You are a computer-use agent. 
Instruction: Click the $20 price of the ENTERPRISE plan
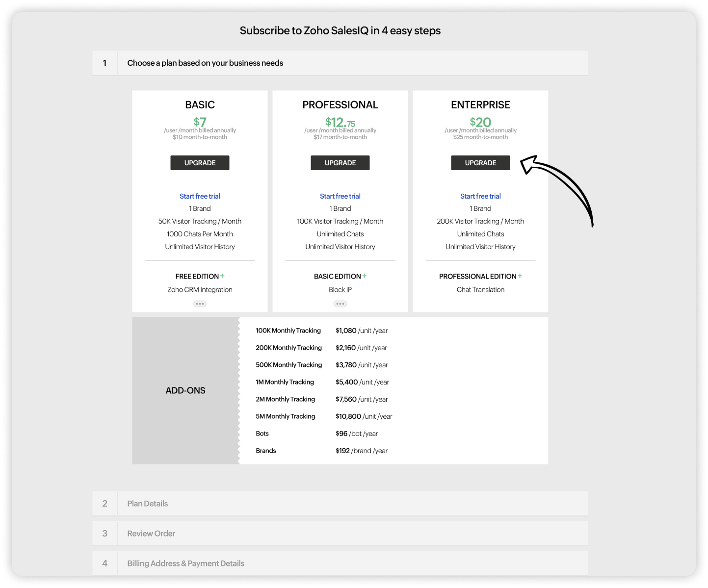click(x=480, y=122)
